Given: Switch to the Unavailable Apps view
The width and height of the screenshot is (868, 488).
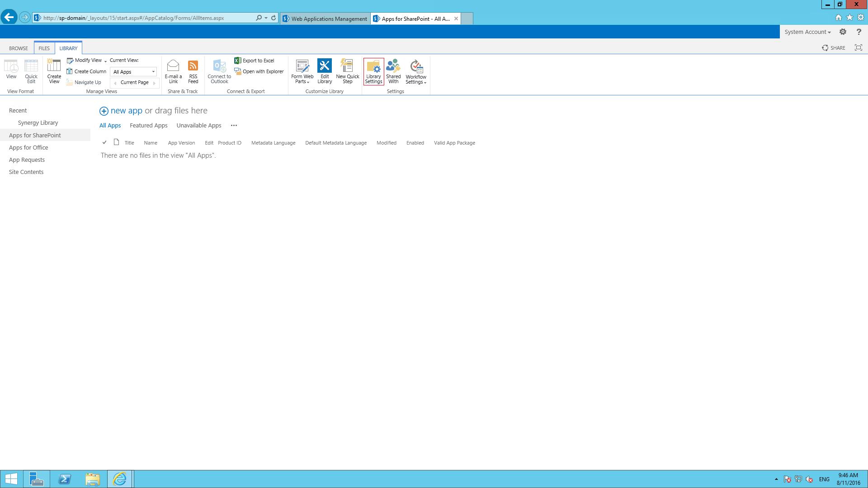Looking at the screenshot, I should click(199, 126).
